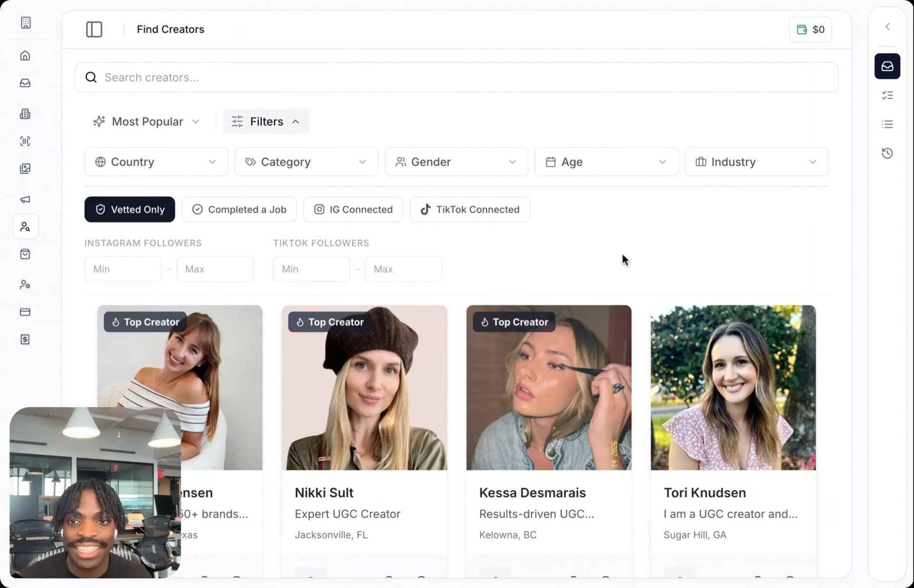Disable the Vetted Only filter

click(129, 209)
